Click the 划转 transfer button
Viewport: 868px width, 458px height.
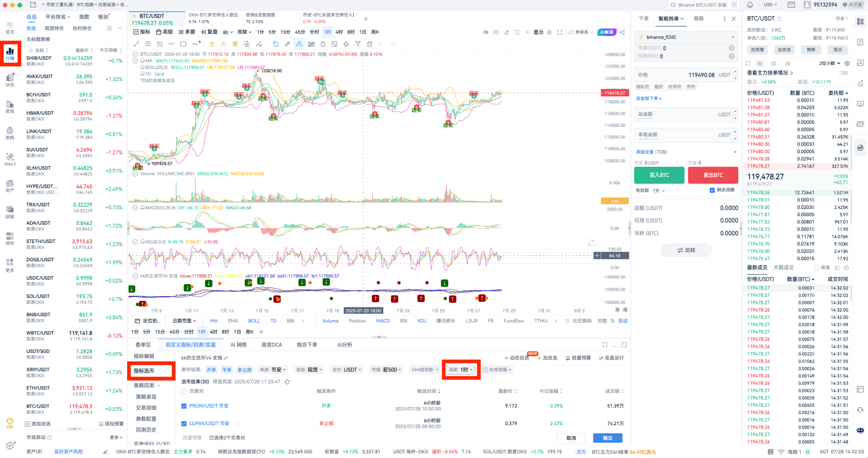[x=686, y=250]
